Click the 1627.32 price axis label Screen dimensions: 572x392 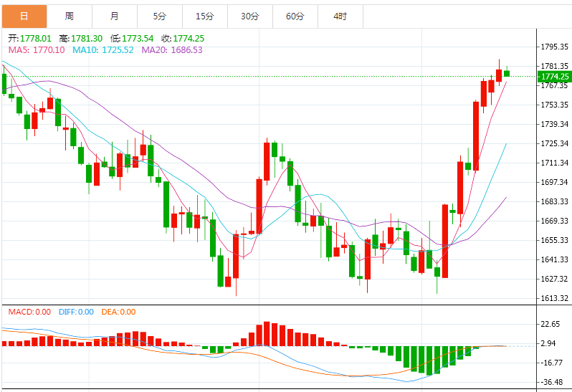(555, 279)
